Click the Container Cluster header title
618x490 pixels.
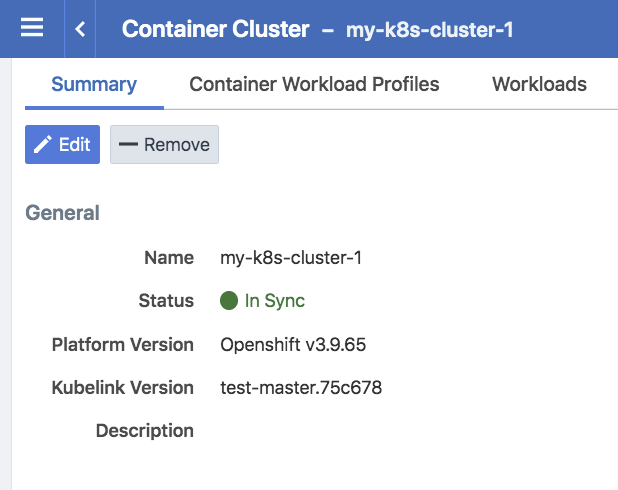click(215, 29)
